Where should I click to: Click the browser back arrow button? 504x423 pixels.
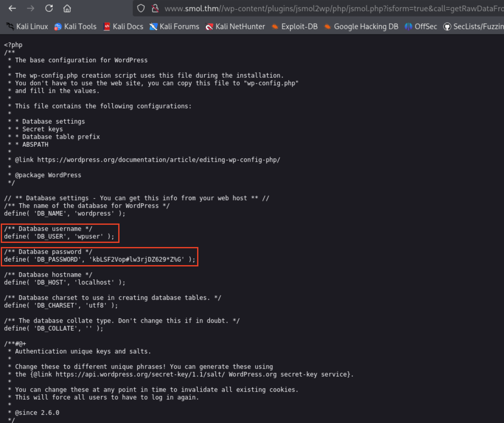coord(12,8)
